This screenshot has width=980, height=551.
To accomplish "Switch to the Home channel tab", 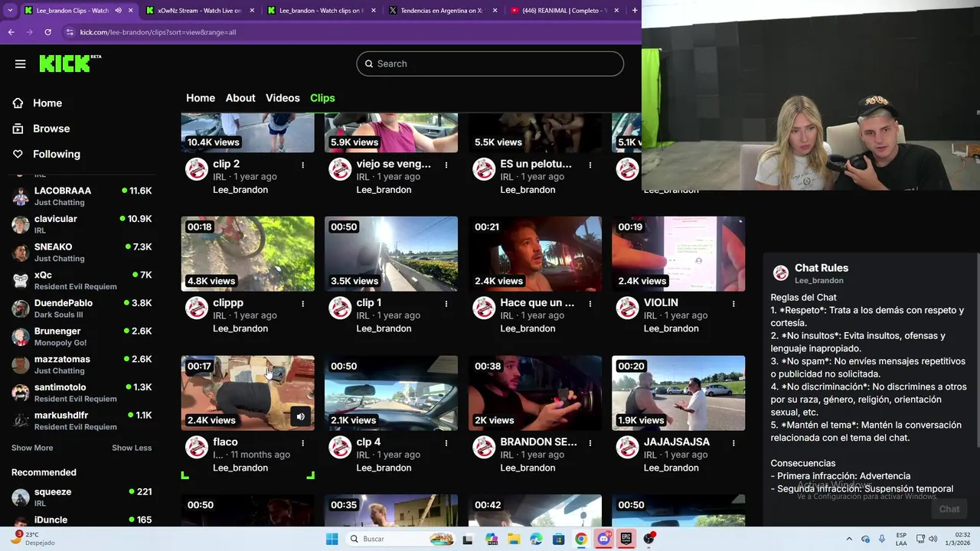I will 201,98.
